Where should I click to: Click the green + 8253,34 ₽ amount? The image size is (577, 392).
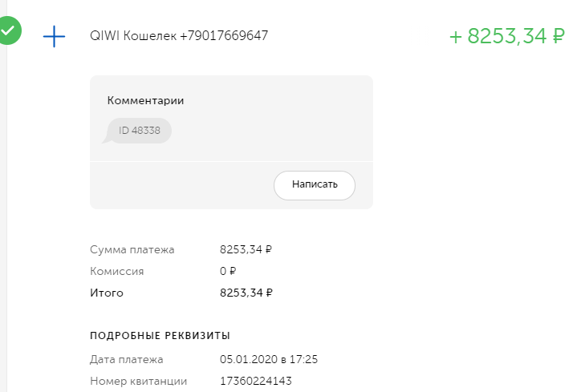click(x=506, y=36)
